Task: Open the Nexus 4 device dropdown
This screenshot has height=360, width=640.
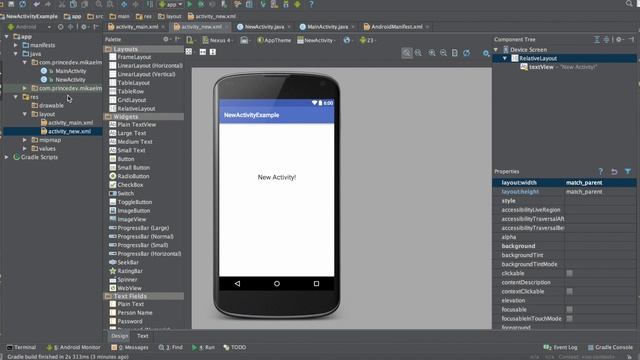Action: point(218,40)
